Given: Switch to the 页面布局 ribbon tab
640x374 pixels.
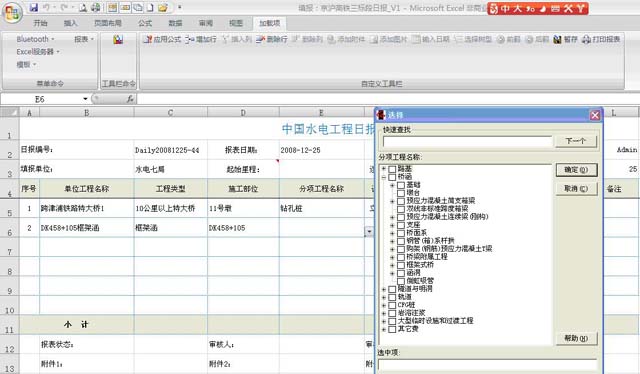Looking at the screenshot, I should tap(108, 23).
